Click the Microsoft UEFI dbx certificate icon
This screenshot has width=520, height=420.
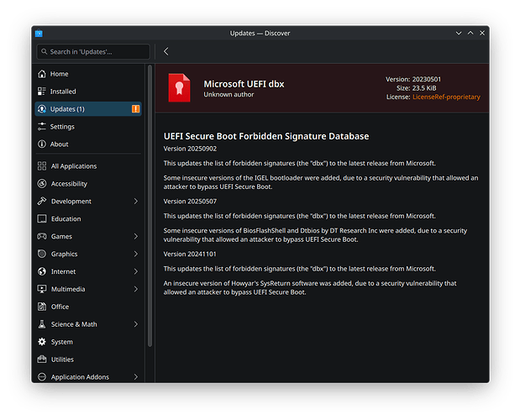coord(179,88)
